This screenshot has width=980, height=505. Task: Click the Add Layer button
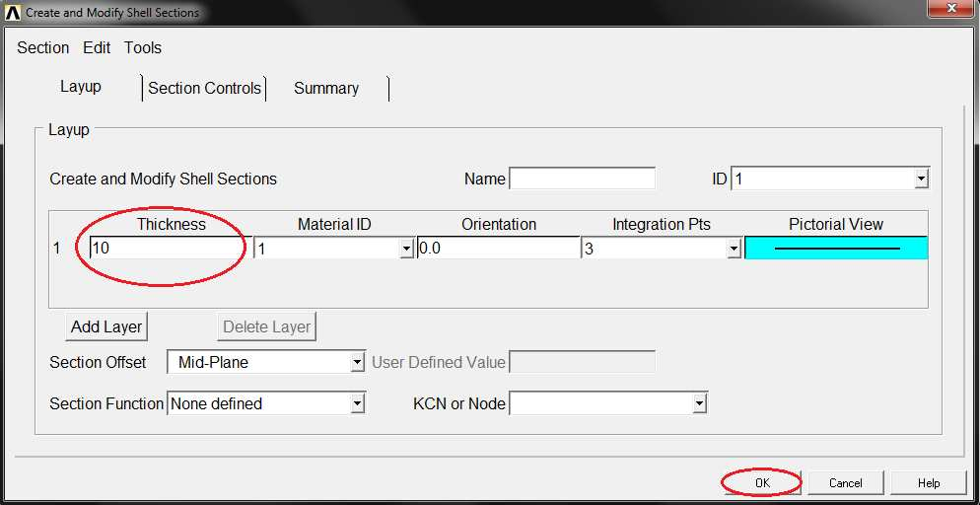coord(106,326)
